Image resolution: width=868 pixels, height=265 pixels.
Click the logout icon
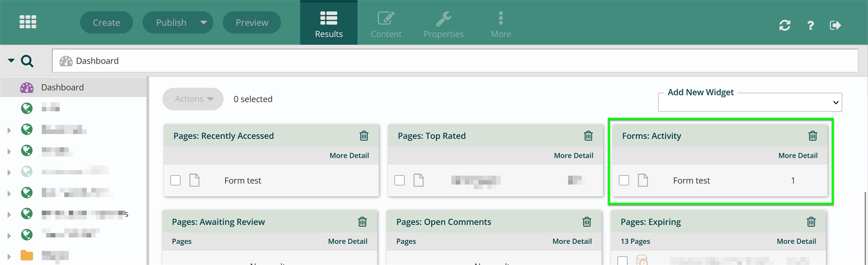coord(835,25)
